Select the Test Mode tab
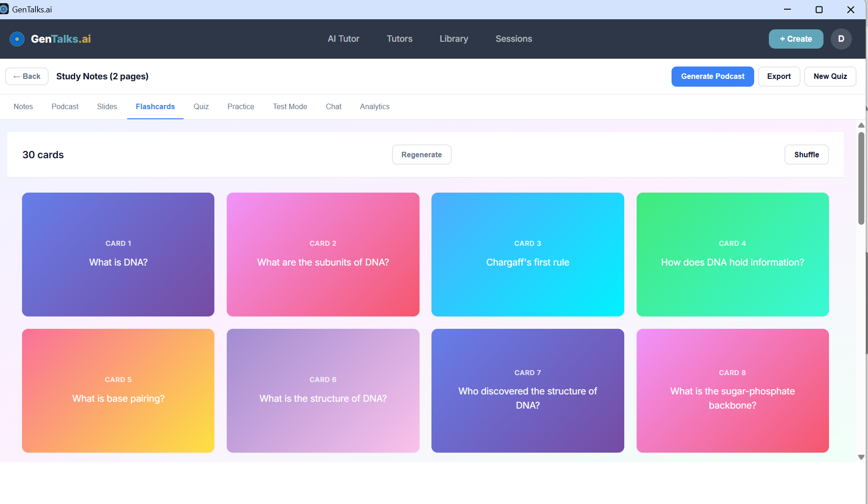This screenshot has height=504, width=868. pos(290,107)
